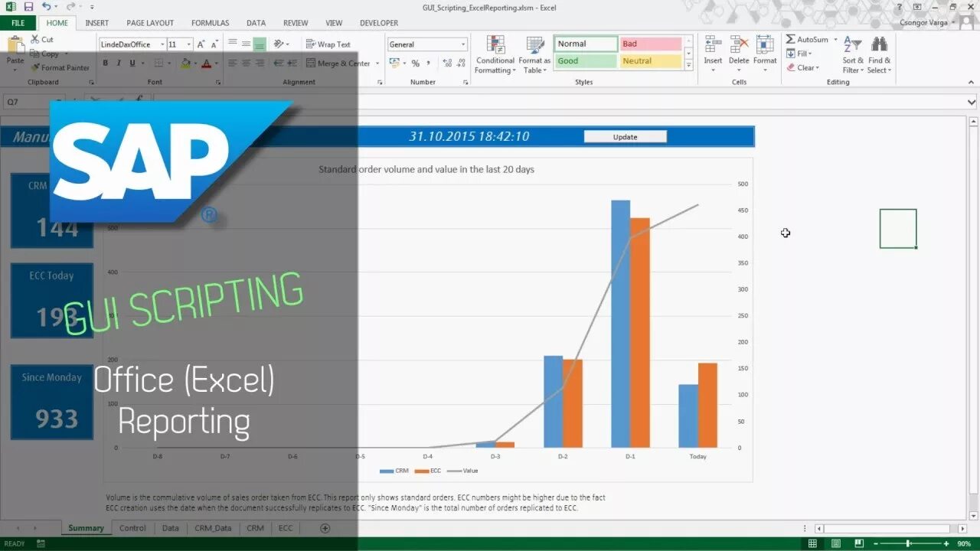Open the General number format dropdown
The image size is (980, 551).
click(462, 44)
